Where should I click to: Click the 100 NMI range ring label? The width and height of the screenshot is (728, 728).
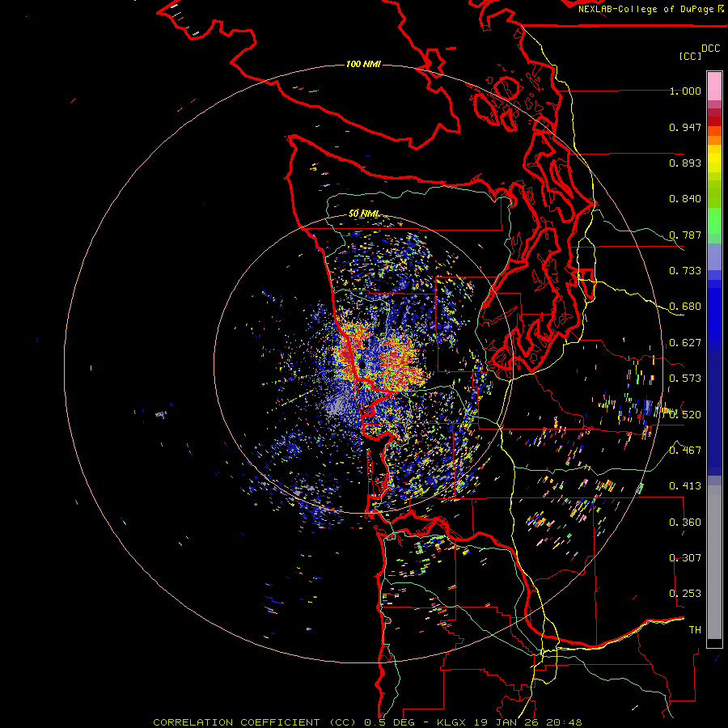(363, 64)
